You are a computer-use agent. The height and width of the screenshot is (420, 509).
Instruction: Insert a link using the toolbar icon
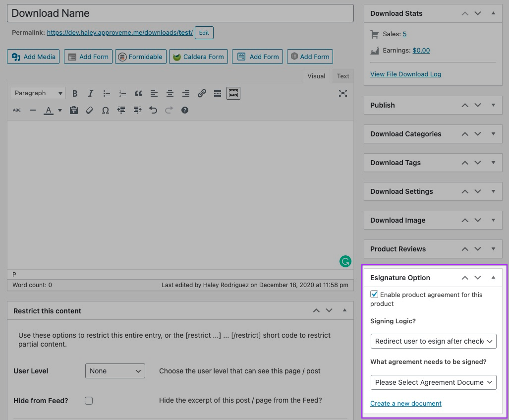(x=202, y=93)
